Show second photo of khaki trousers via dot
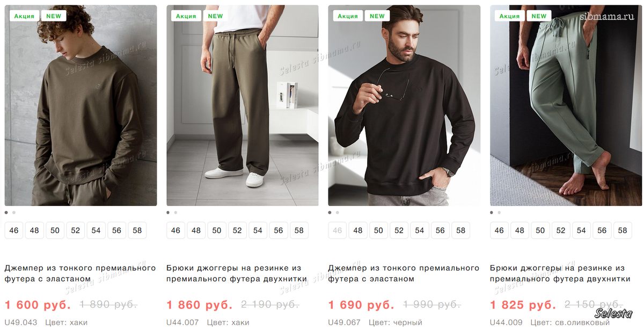The image size is (644, 330). [x=175, y=212]
